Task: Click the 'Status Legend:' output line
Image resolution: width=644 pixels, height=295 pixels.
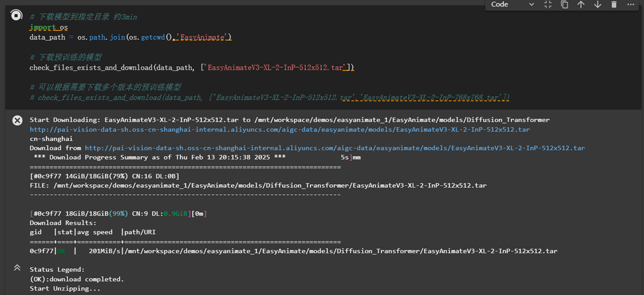Action: click(x=57, y=270)
